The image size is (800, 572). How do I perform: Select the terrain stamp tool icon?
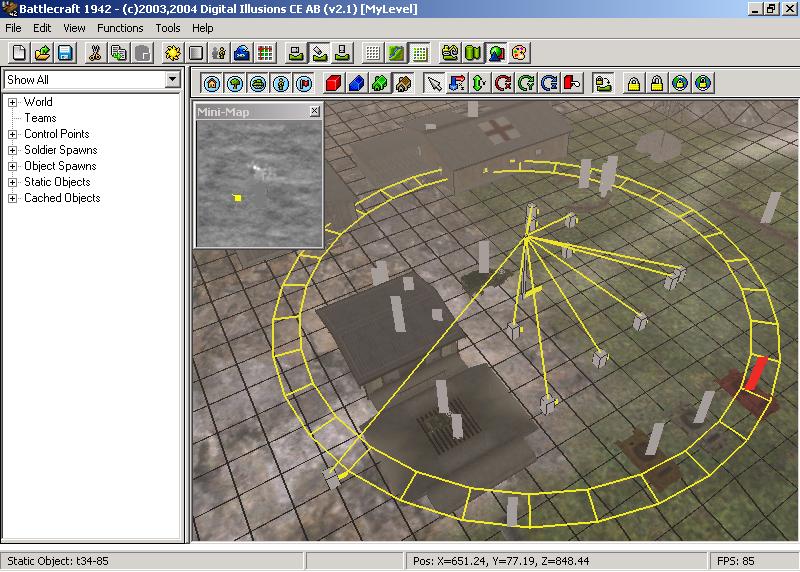342,53
